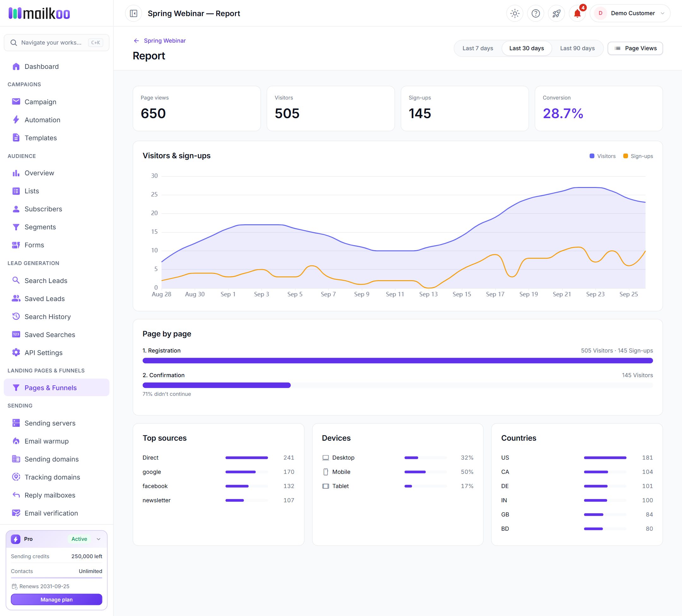Click the Search Leads magnifier icon
The height and width of the screenshot is (616, 682).
pos(16,280)
